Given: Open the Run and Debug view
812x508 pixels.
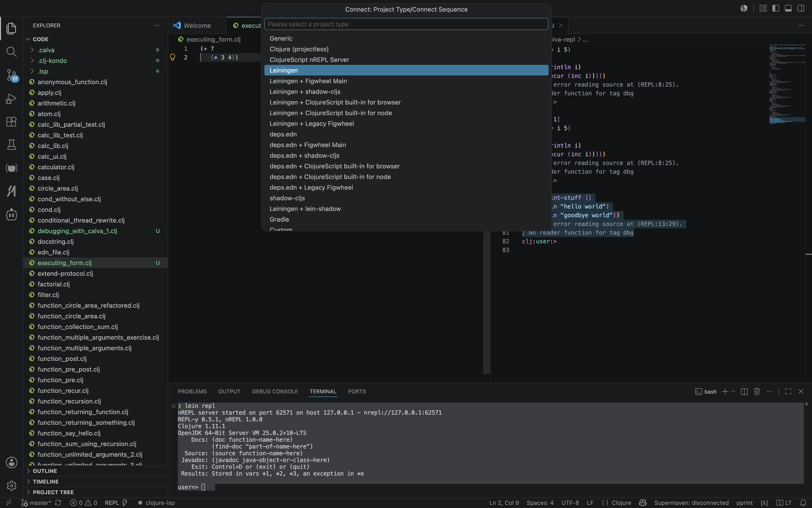Looking at the screenshot, I should pyautogui.click(x=11, y=98).
